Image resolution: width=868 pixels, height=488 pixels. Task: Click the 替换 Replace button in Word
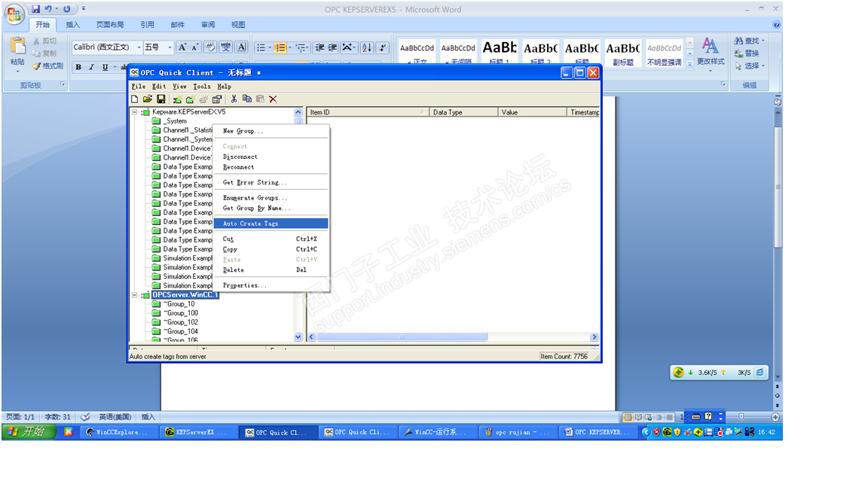point(747,53)
